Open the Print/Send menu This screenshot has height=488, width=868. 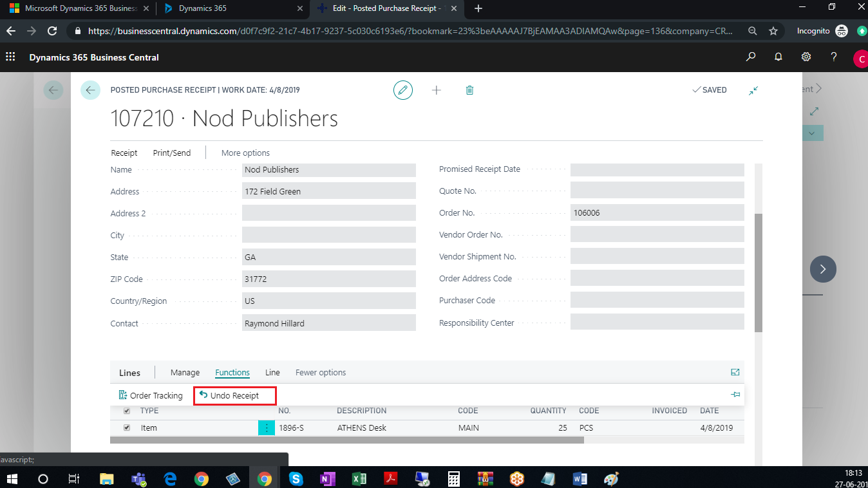tap(172, 153)
